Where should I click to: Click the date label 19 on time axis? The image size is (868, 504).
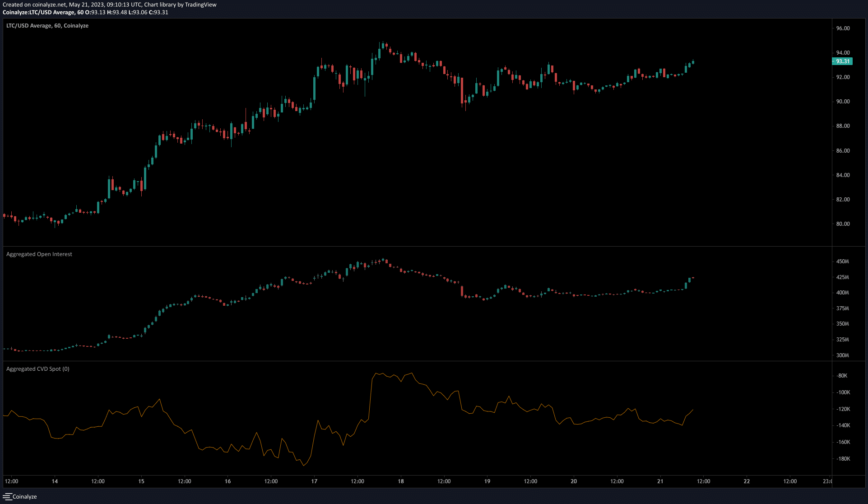coord(487,481)
